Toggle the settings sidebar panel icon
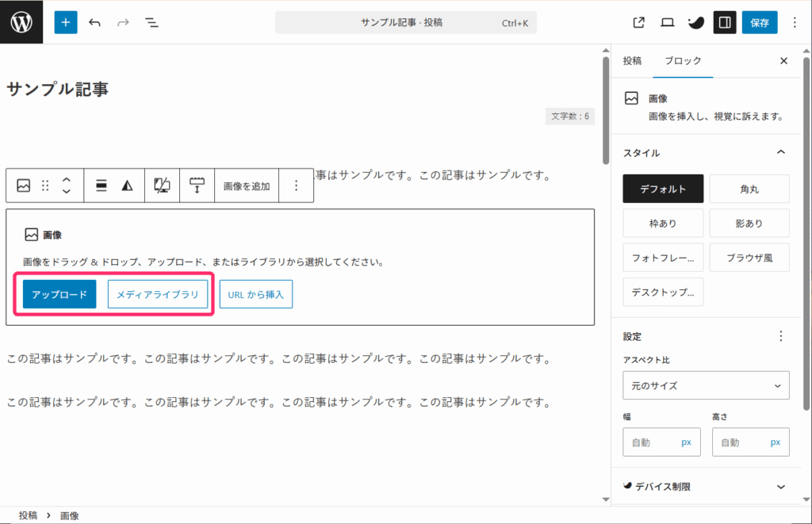The width and height of the screenshot is (812, 524). pyautogui.click(x=725, y=22)
